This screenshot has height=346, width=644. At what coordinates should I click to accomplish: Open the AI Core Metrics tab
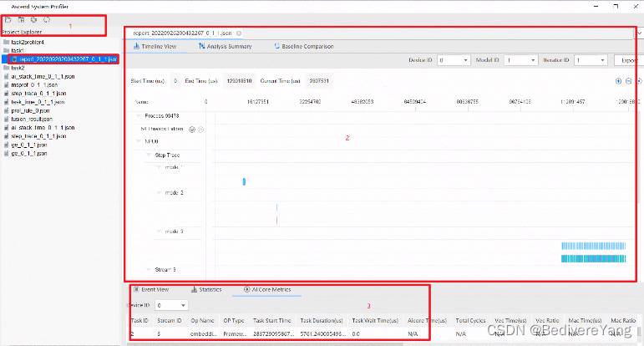267,290
